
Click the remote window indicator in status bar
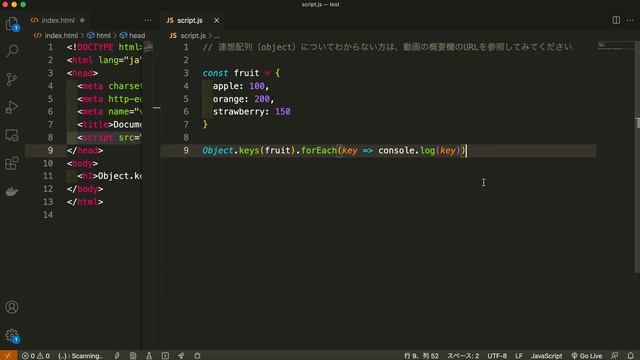(8, 356)
